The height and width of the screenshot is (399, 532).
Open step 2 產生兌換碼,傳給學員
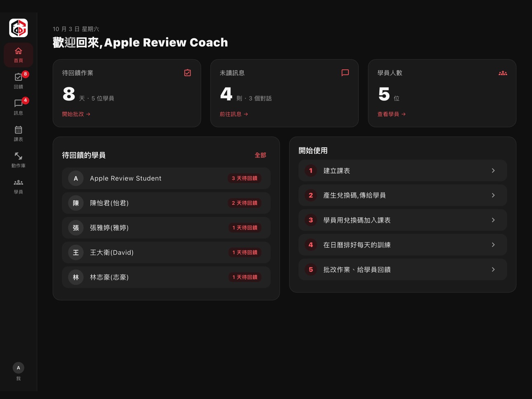click(x=403, y=195)
